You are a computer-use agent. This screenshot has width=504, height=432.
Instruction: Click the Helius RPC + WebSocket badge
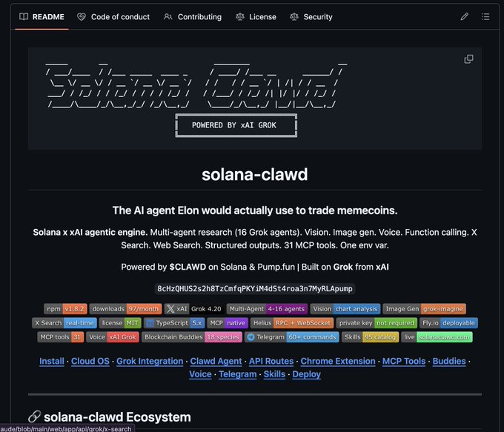pyautogui.click(x=292, y=323)
